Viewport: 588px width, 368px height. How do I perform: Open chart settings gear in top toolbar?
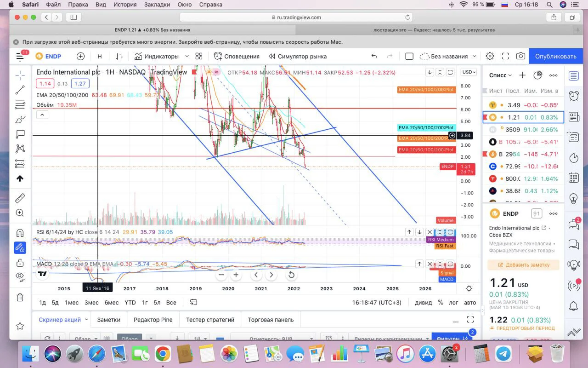490,56
